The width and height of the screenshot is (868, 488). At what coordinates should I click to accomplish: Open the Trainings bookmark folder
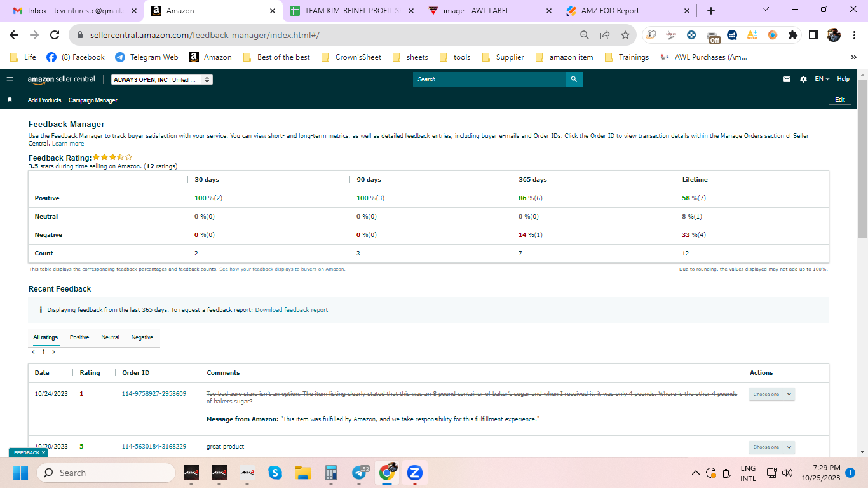627,57
